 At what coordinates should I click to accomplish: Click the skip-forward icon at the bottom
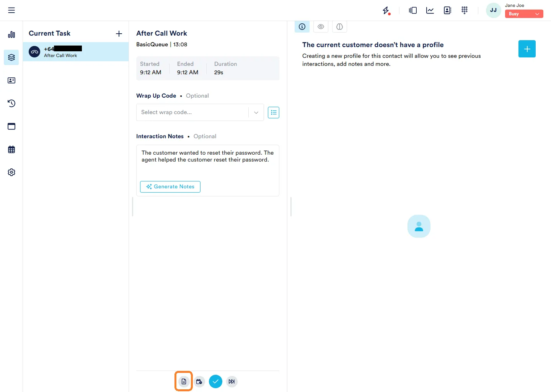[x=231, y=381]
